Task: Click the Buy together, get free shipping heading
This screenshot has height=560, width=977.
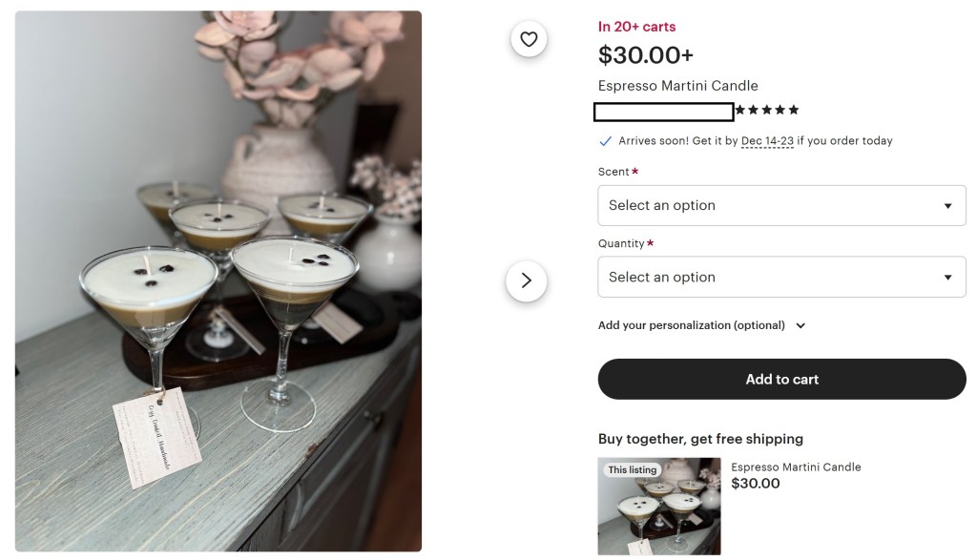Action: click(700, 439)
